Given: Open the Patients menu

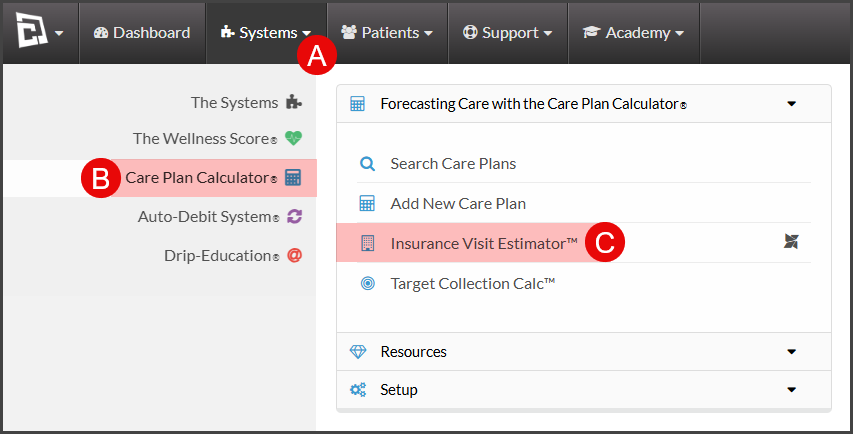Looking at the screenshot, I should click(387, 33).
